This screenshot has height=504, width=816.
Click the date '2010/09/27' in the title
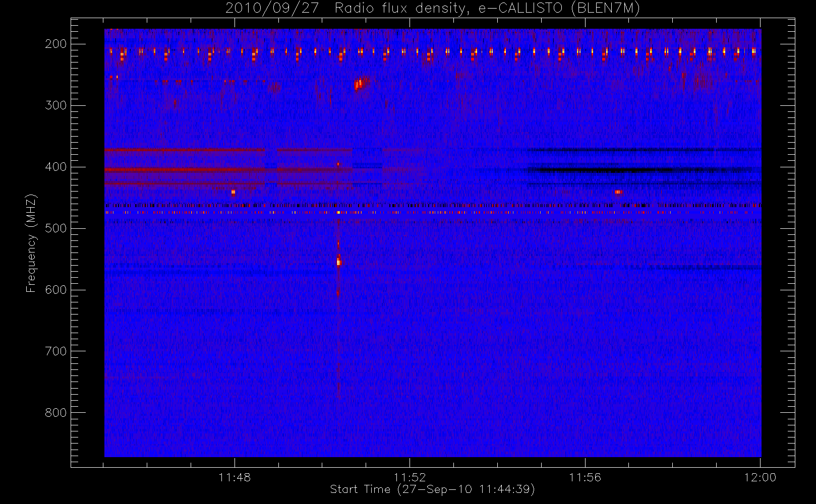tap(272, 9)
